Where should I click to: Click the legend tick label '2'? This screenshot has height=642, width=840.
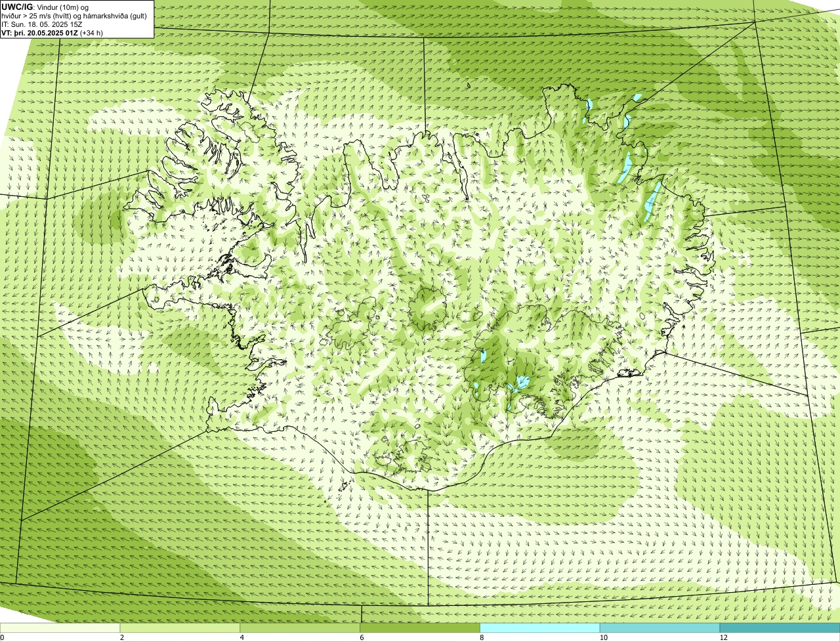tap(121, 637)
